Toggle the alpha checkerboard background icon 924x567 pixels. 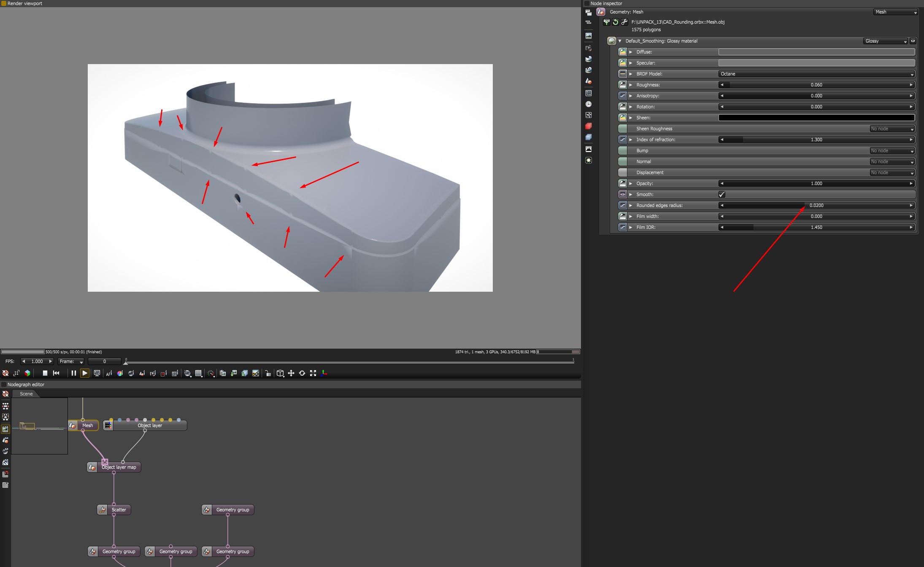[x=256, y=373]
